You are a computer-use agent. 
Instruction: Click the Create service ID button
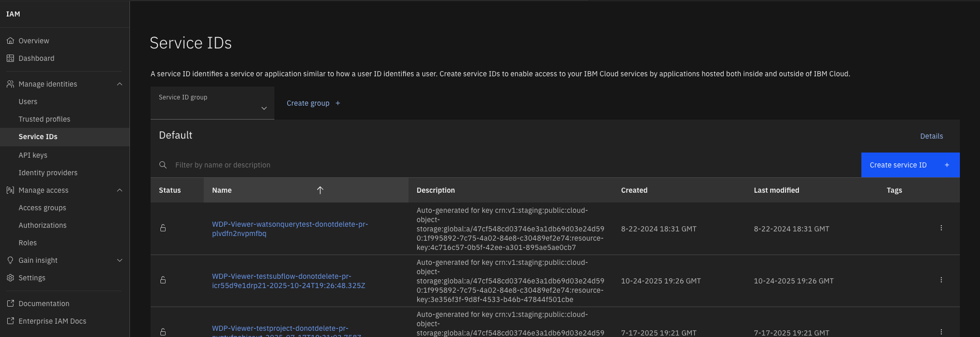click(910, 165)
